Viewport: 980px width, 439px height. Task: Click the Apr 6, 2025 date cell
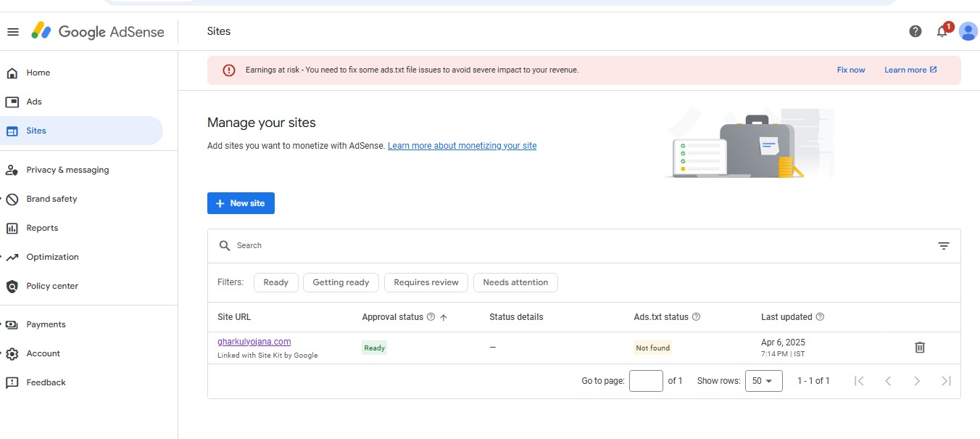point(783,342)
